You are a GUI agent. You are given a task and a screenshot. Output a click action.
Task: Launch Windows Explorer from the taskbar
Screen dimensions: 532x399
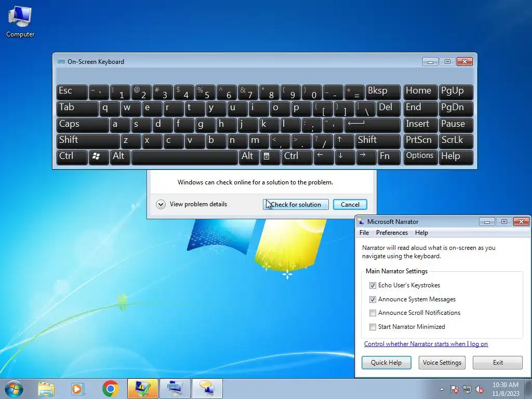(46, 389)
